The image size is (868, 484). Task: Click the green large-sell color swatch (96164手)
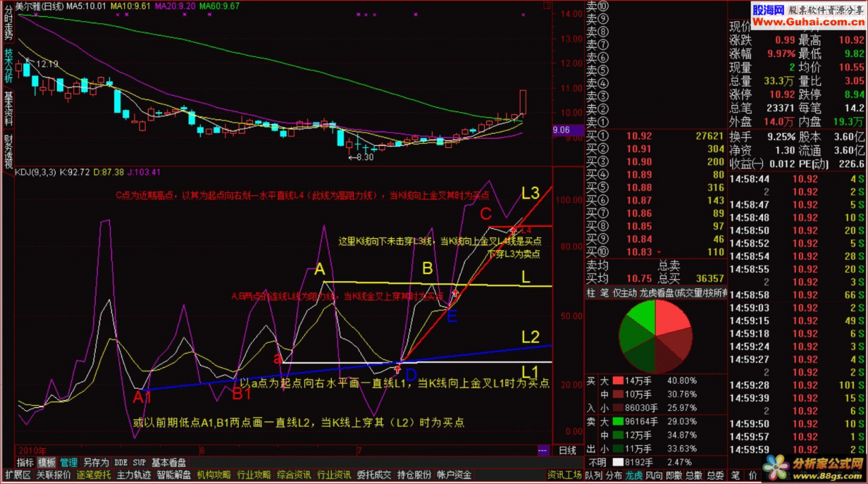617,422
